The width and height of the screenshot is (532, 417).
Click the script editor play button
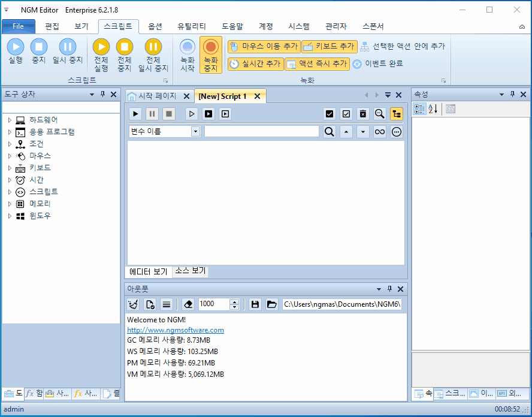135,114
